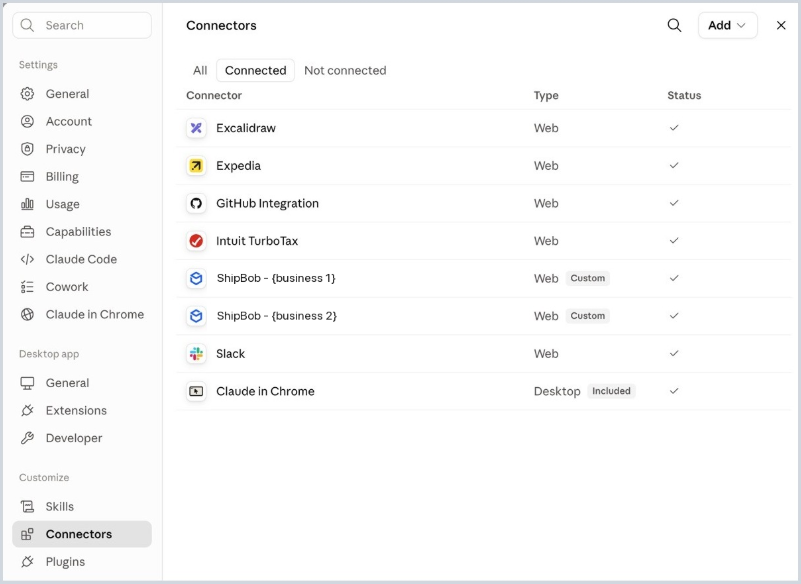Click the Cowork checklist icon
The width and height of the screenshot is (801, 584).
27,287
